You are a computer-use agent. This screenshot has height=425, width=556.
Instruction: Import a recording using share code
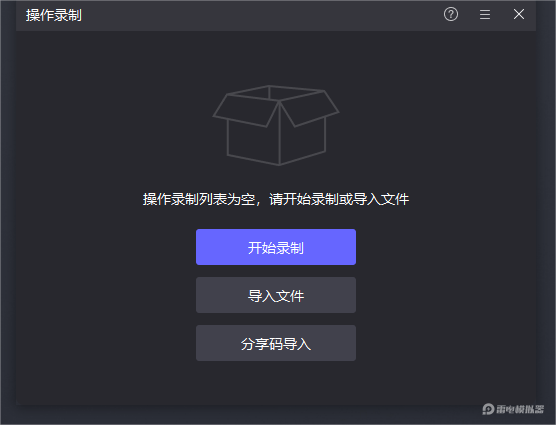[276, 343]
